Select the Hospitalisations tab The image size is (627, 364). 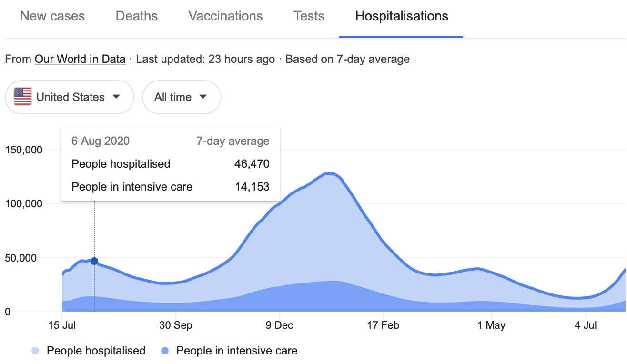(x=401, y=16)
